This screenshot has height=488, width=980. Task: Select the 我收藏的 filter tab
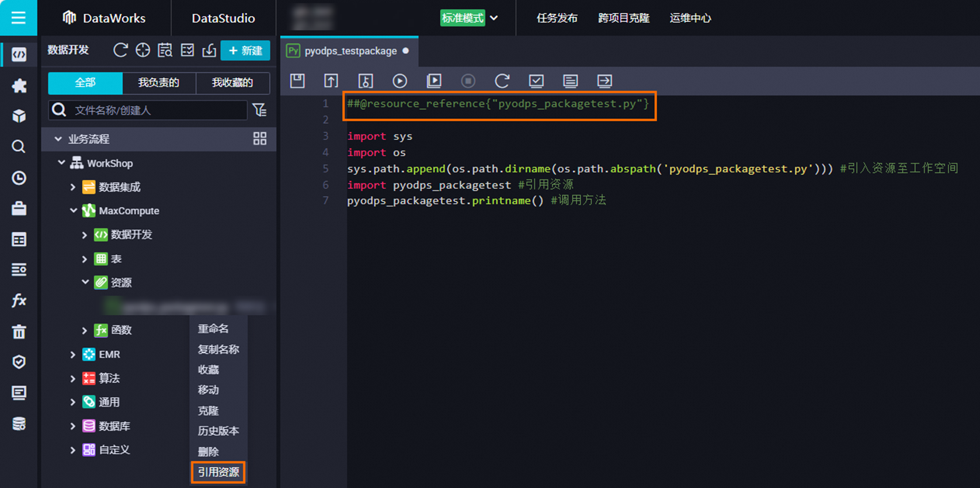point(232,83)
